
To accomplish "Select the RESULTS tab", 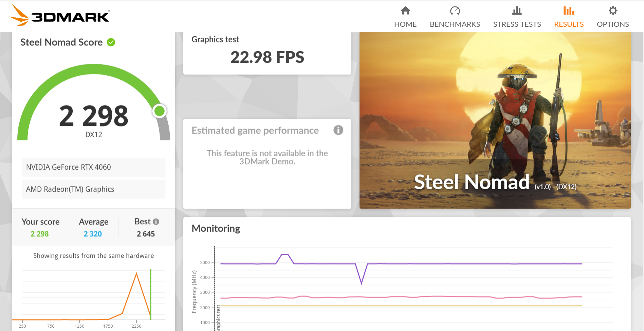I will 569,17.
